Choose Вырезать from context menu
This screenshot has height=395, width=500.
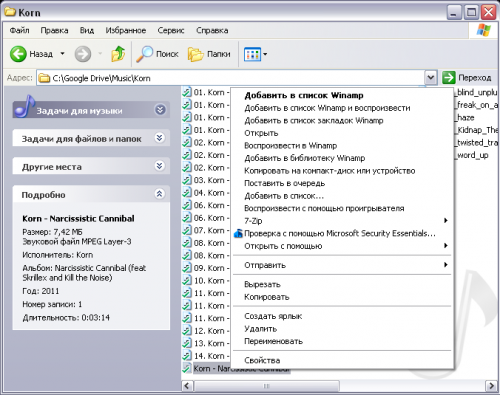click(x=342, y=284)
